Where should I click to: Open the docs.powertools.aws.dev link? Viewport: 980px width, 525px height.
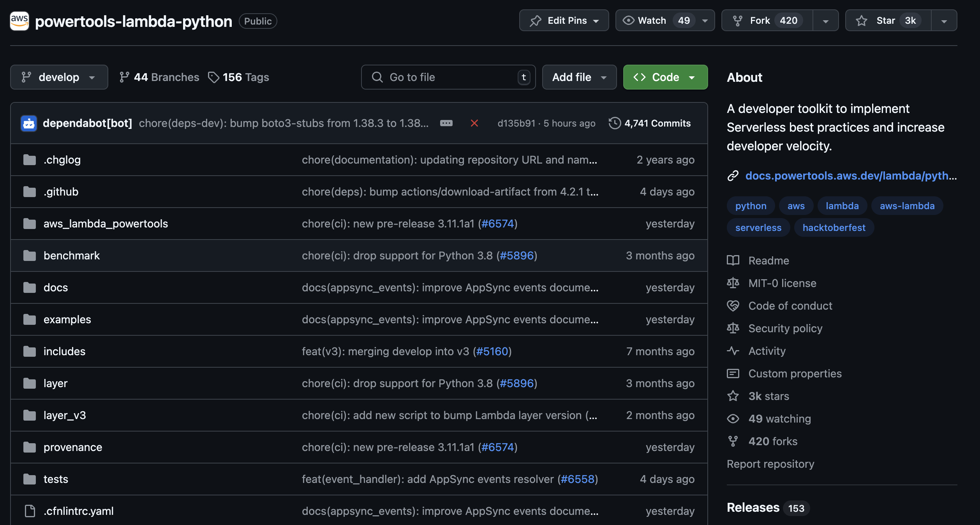[x=851, y=176]
